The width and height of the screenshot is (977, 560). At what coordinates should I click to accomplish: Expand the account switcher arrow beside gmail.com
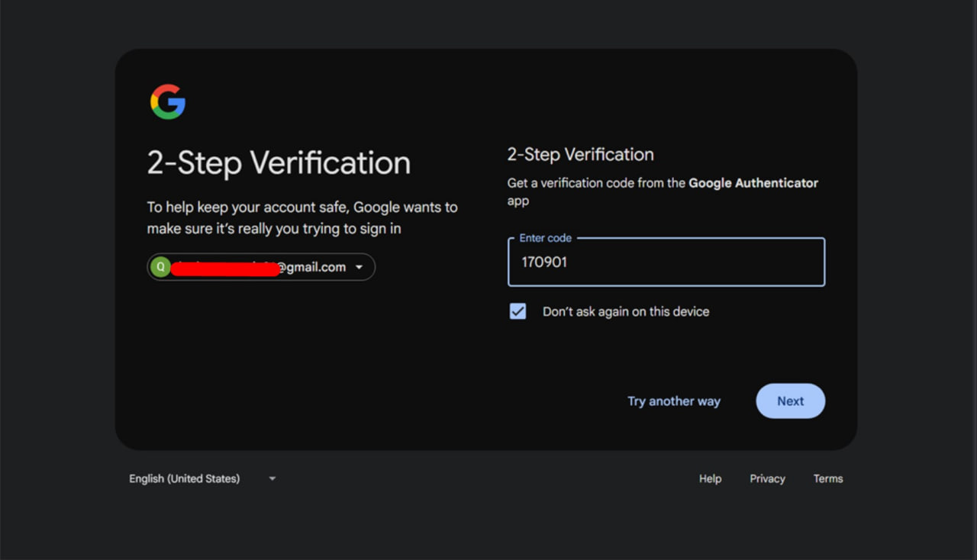click(x=360, y=267)
